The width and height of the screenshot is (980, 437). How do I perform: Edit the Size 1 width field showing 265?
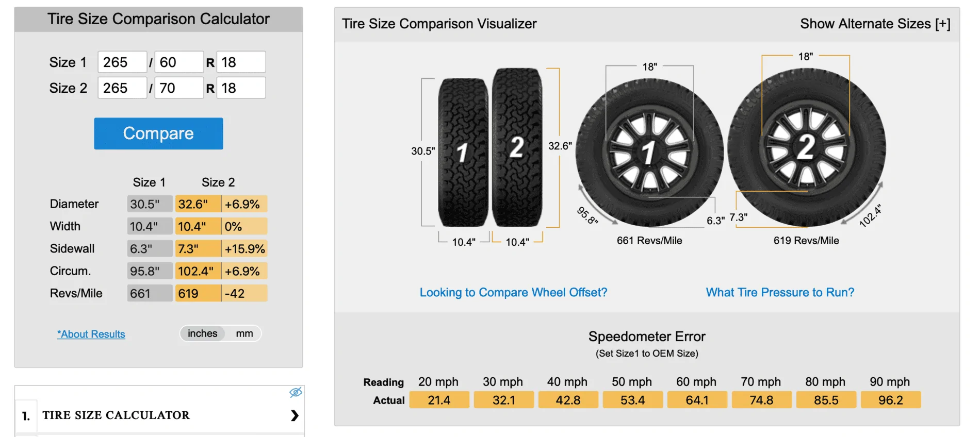(x=122, y=61)
